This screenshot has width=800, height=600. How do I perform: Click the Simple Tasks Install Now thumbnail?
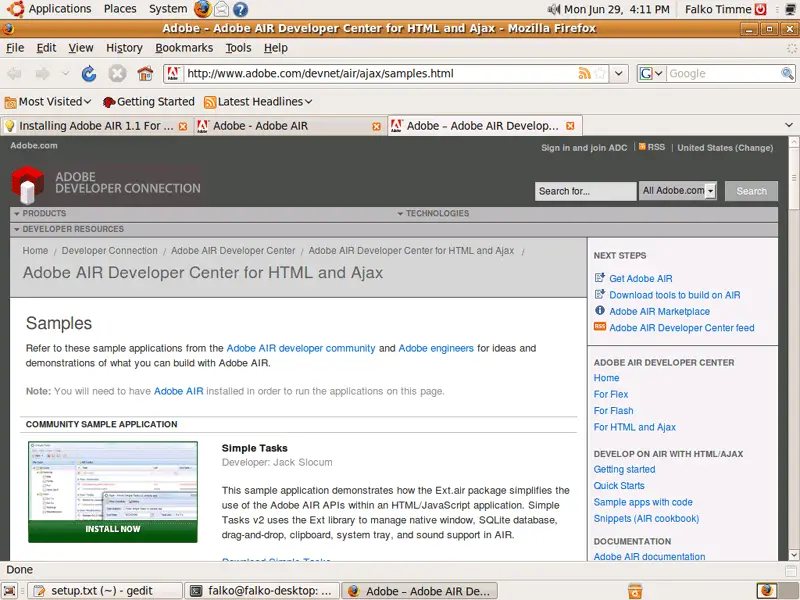113,492
